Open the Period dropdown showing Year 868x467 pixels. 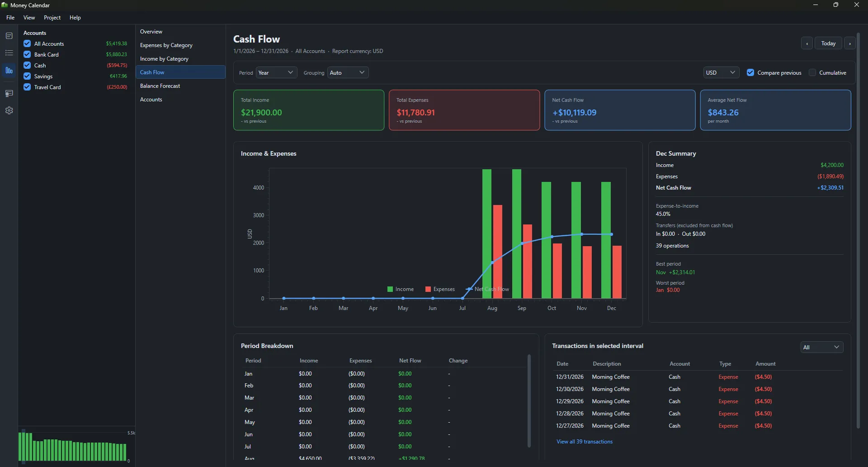tap(276, 72)
